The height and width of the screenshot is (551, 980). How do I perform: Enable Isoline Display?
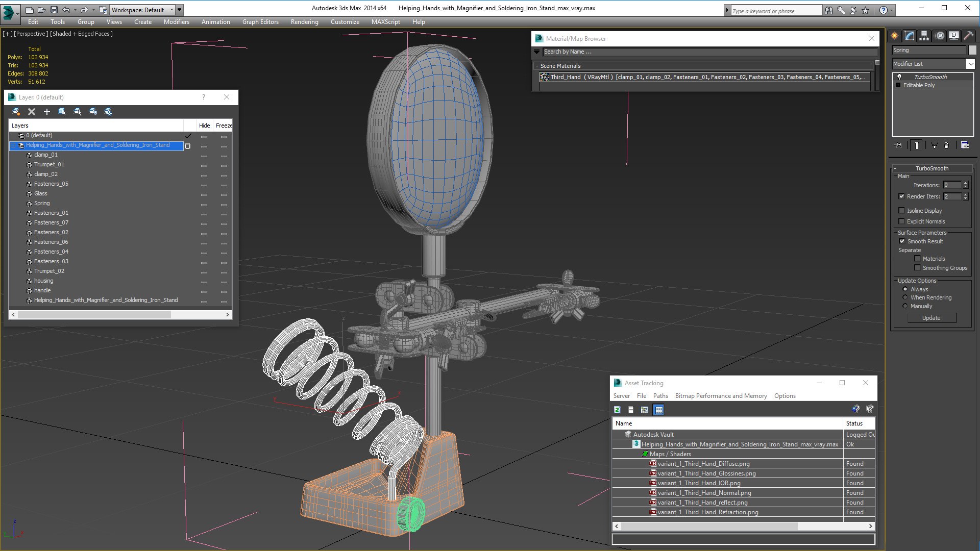coord(901,211)
